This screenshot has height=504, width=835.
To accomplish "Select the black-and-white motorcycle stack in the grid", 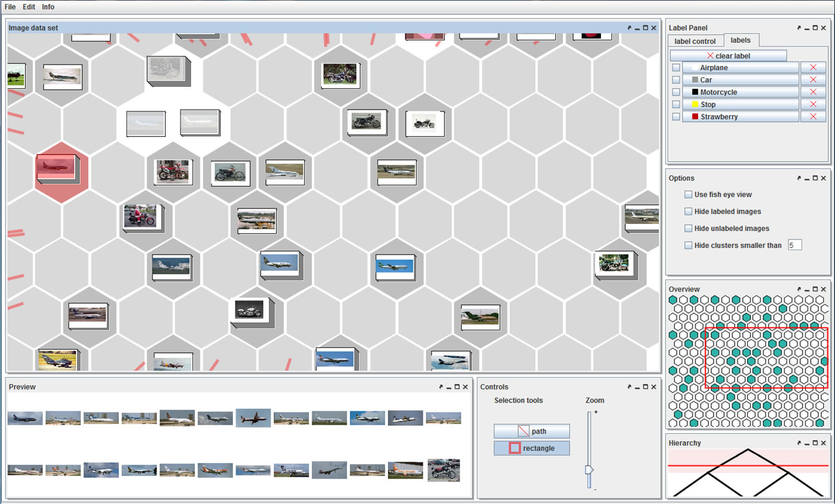I will (253, 311).
